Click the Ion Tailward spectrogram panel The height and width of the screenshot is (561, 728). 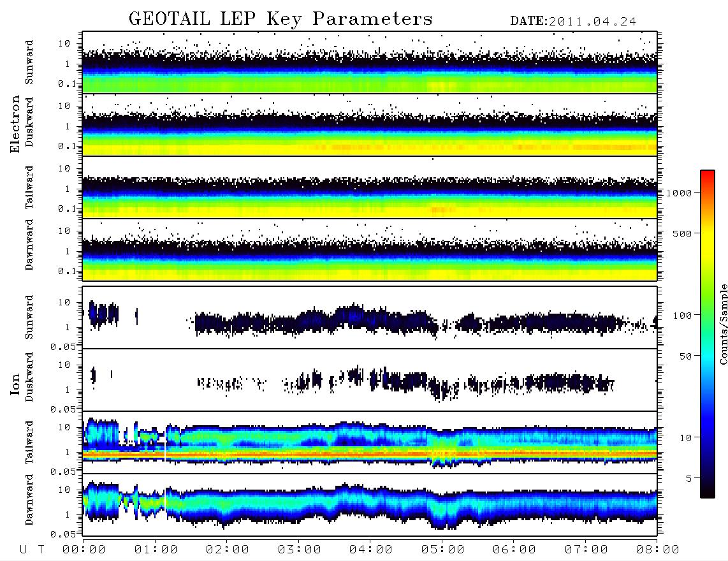click(370, 442)
